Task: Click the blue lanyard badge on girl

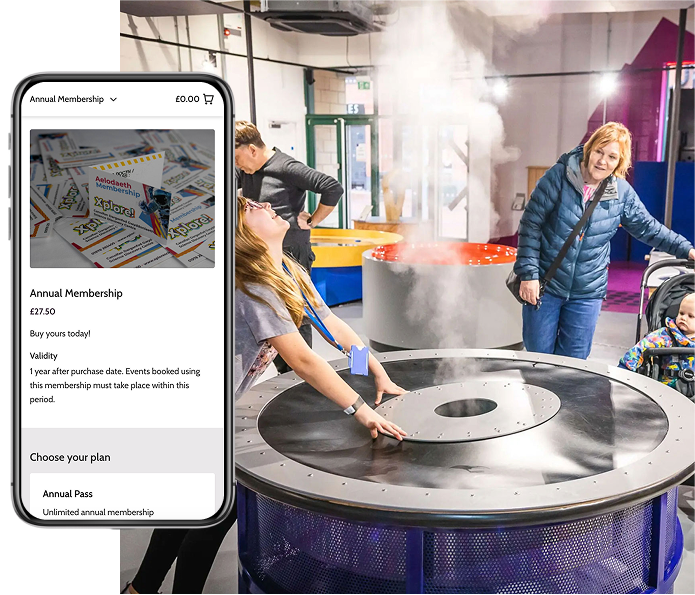Action: tap(358, 360)
